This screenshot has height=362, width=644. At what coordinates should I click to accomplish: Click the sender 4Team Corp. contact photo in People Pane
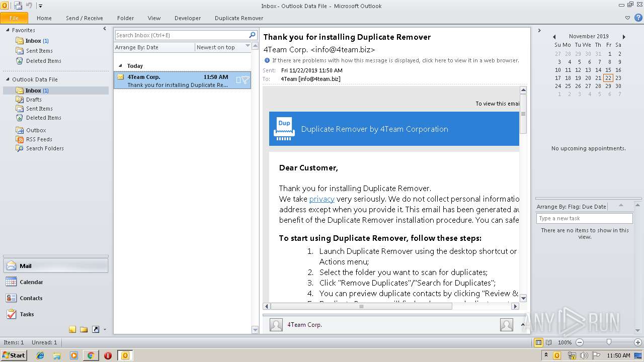(276, 325)
